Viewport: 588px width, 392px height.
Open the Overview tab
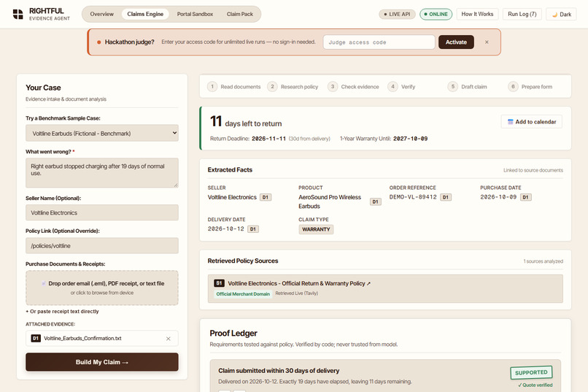click(101, 14)
